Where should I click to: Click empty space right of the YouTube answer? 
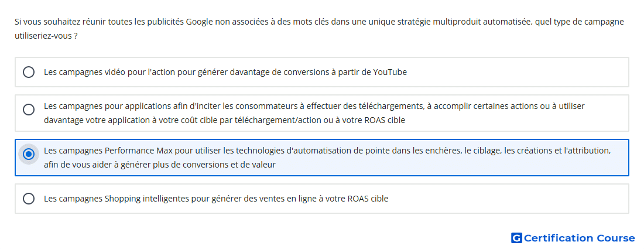[517, 72]
